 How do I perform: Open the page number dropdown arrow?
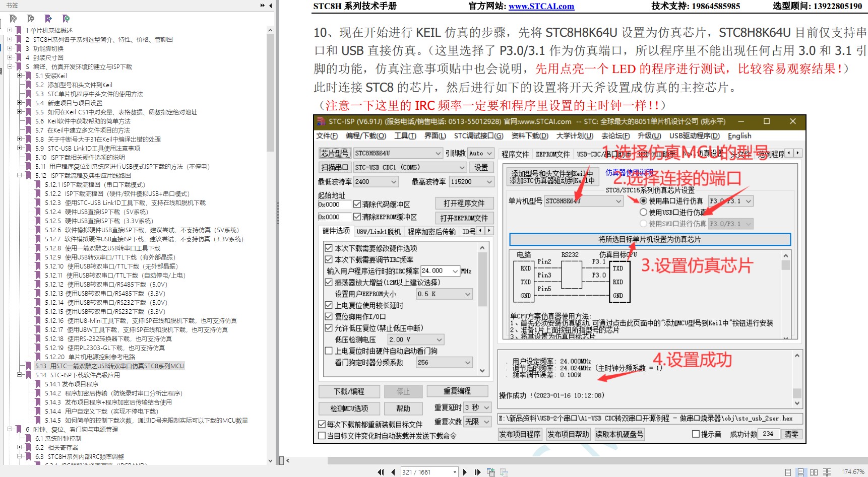(455, 472)
